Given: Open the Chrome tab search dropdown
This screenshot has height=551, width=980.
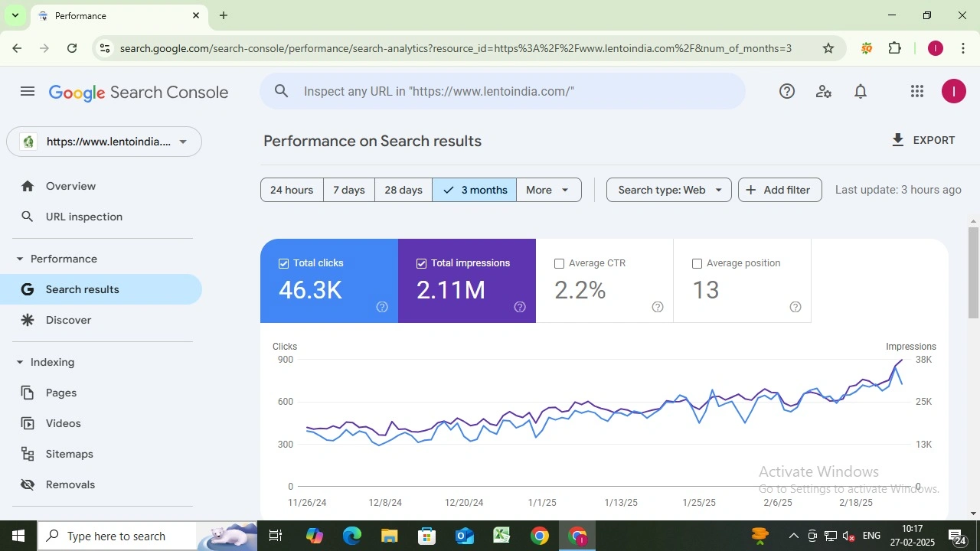Looking at the screenshot, I should pyautogui.click(x=15, y=15).
